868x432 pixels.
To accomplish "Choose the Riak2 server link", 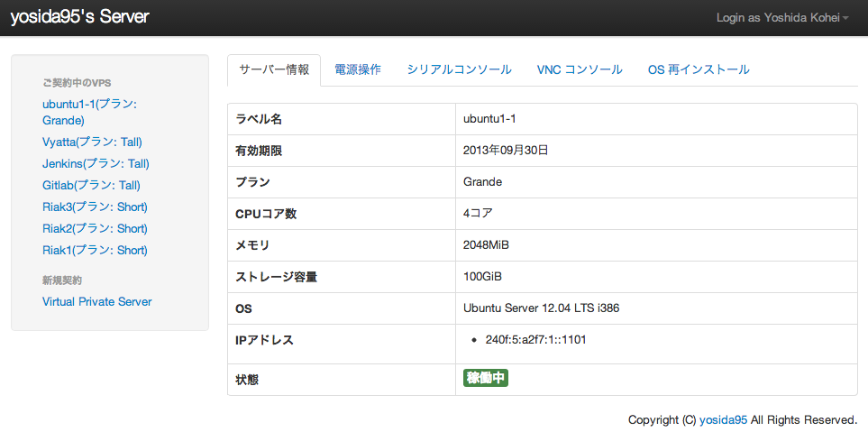I will [x=95, y=228].
